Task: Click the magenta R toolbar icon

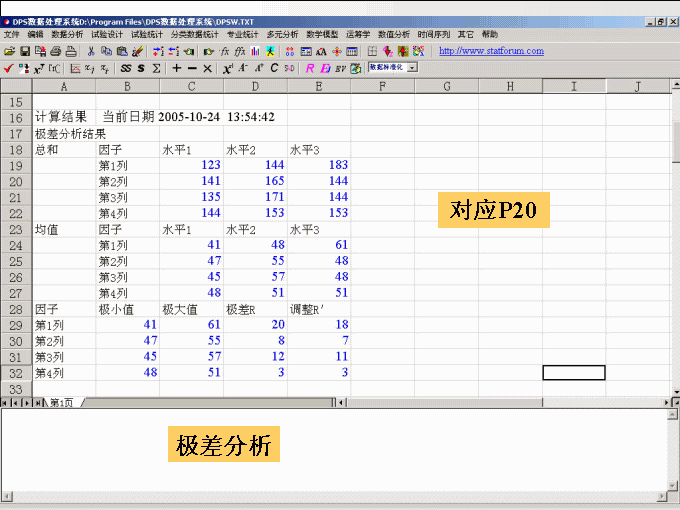Action: click(x=310, y=68)
